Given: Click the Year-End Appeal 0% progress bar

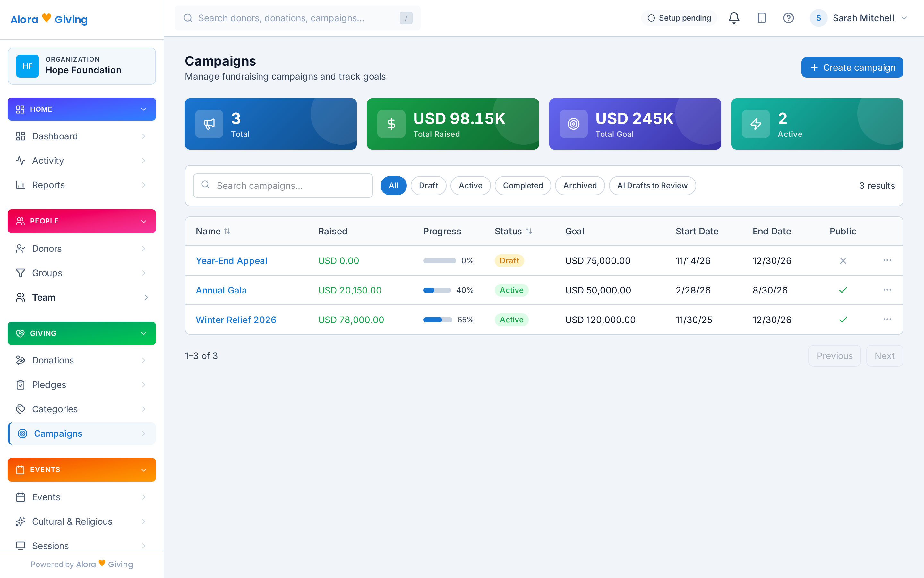Looking at the screenshot, I should [x=440, y=261].
